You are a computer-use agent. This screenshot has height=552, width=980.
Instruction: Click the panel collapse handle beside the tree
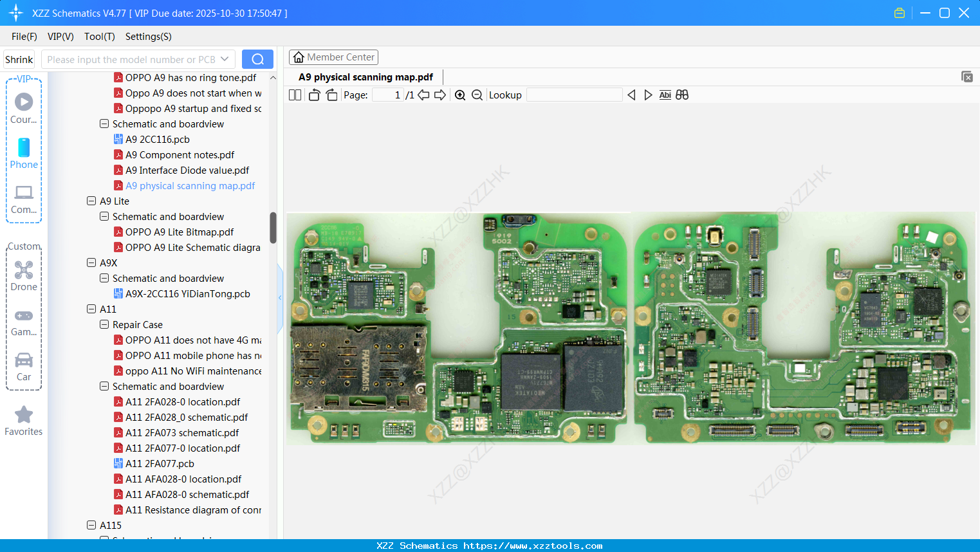click(x=280, y=298)
